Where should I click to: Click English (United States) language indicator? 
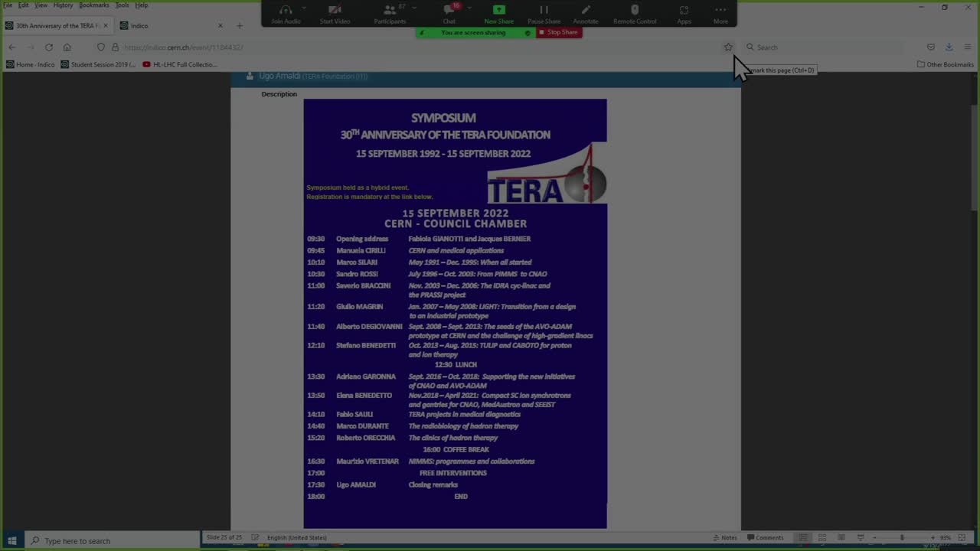[296, 537]
